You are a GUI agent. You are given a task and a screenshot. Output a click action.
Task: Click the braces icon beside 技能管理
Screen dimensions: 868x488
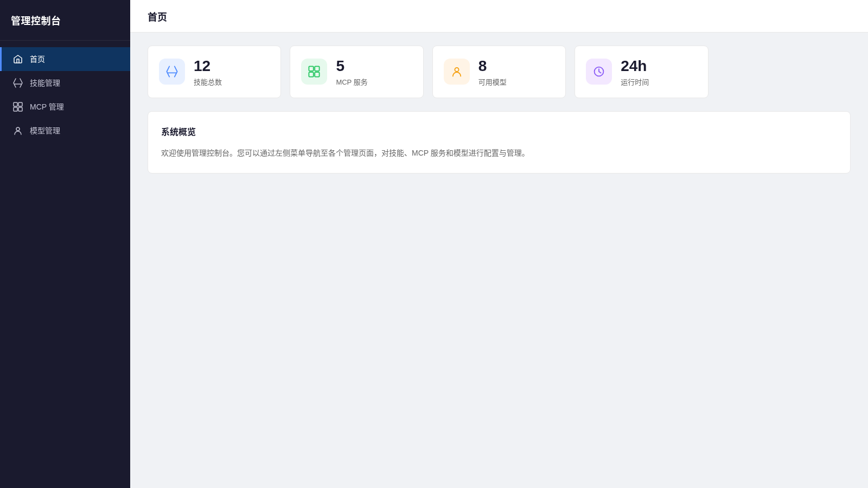(18, 83)
